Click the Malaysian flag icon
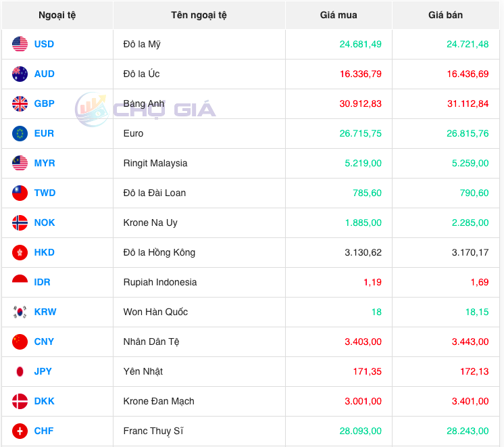Screen dimensions: 504x447 20,164
